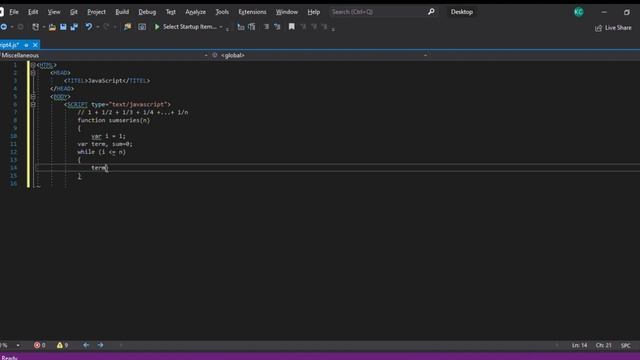Click the Redo arrow icon

[x=107, y=27]
